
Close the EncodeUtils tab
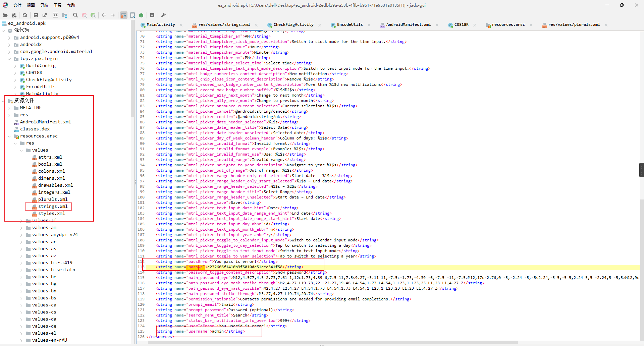[x=369, y=25]
